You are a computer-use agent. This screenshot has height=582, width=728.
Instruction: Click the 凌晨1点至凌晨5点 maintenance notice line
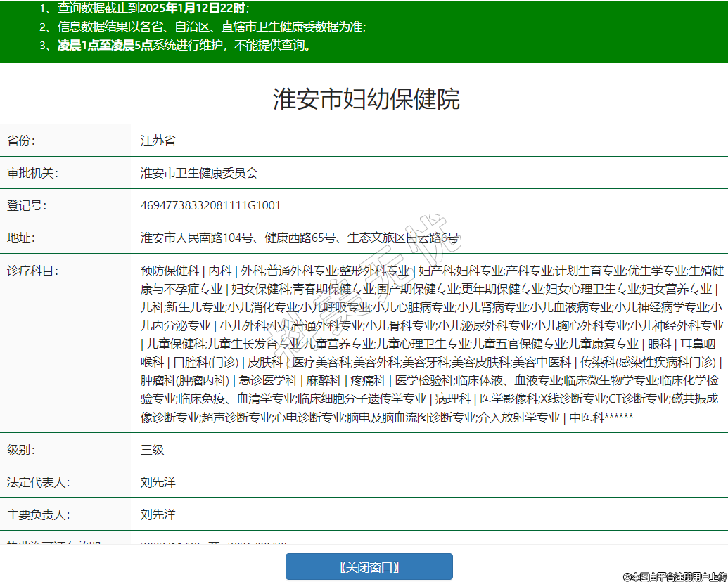click(x=183, y=46)
